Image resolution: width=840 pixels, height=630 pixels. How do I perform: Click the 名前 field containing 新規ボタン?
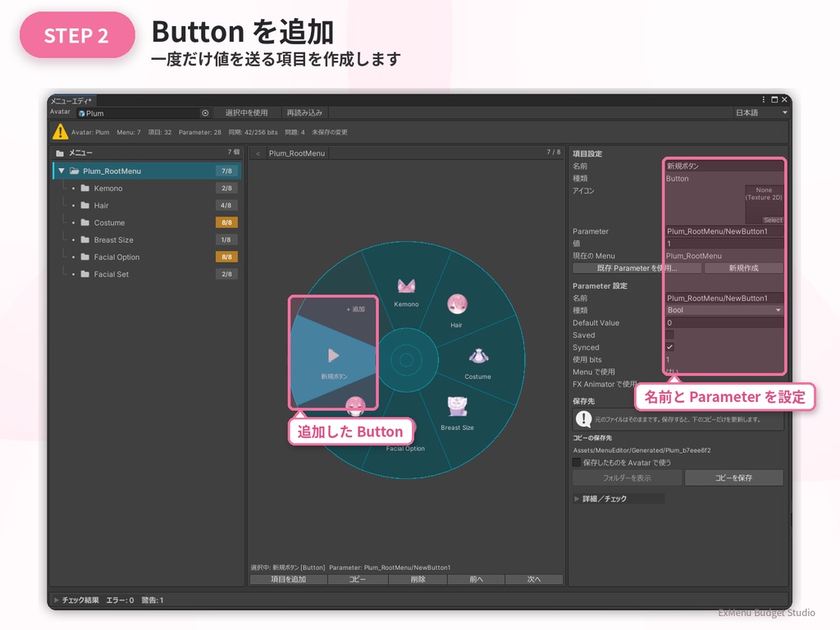point(724,166)
